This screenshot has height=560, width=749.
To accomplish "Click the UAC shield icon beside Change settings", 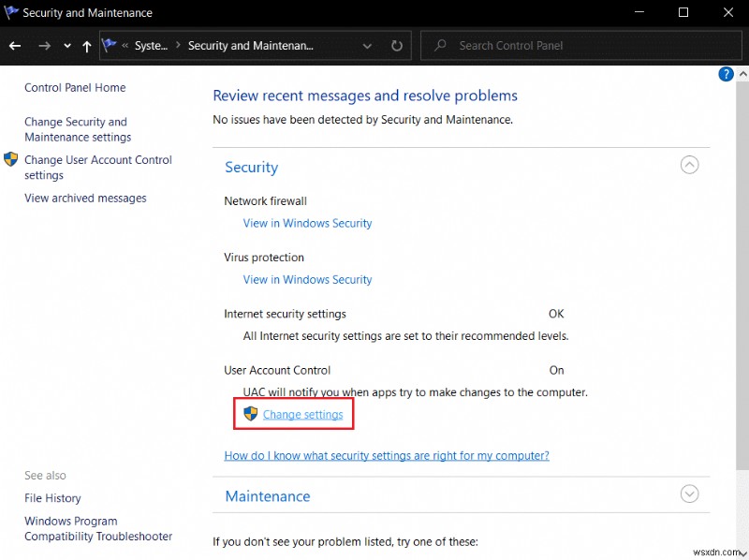I will click(x=250, y=414).
